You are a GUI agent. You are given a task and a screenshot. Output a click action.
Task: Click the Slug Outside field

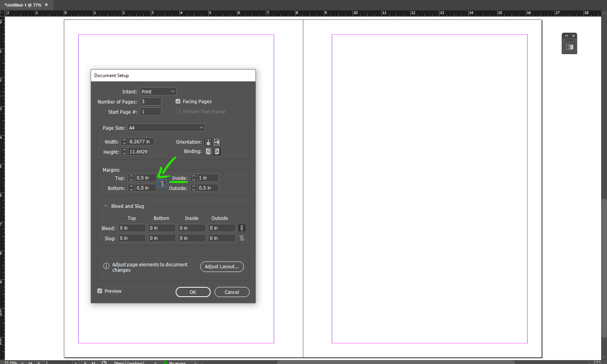[222, 238]
